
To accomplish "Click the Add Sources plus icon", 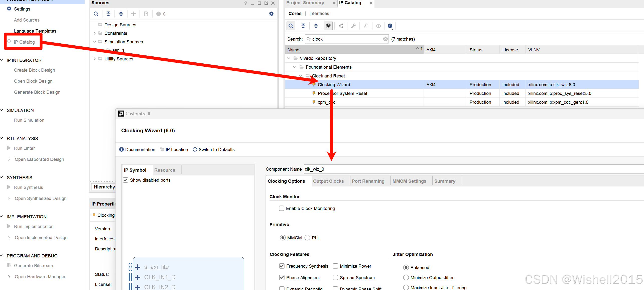I will [x=134, y=14].
